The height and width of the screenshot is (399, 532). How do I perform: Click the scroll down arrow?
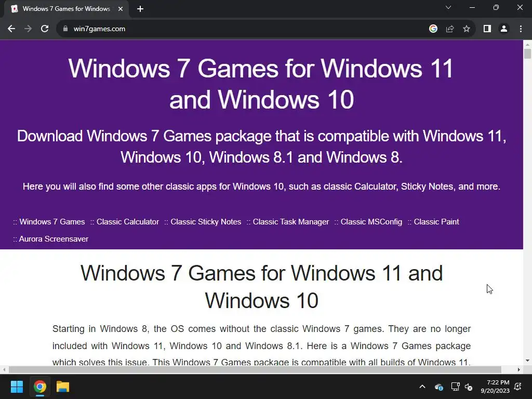(x=527, y=361)
